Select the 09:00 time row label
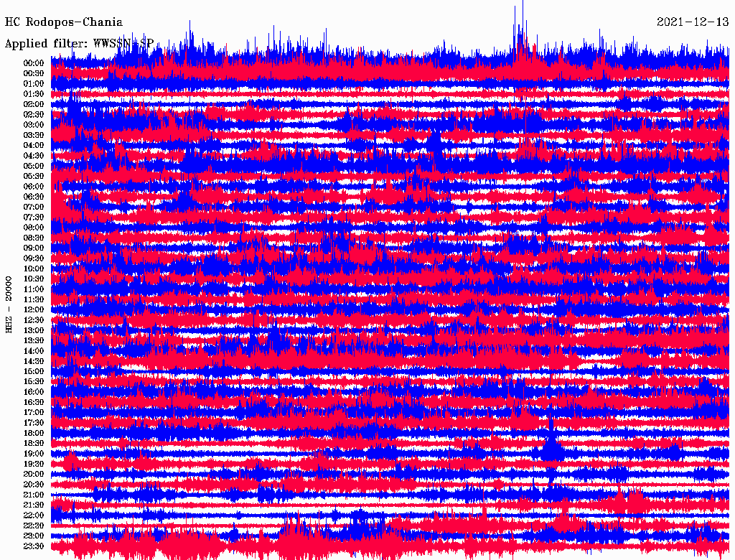Image resolution: width=735 pixels, height=560 pixels. tap(34, 248)
